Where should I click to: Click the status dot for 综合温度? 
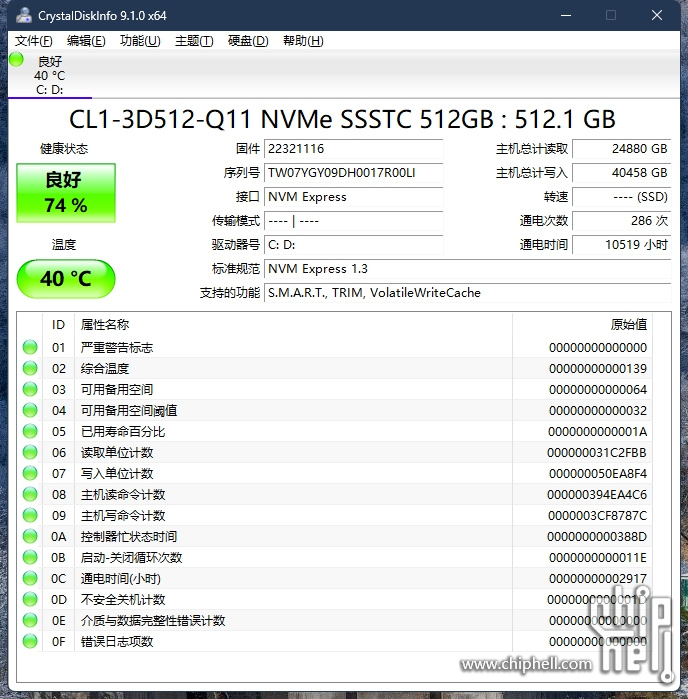point(30,368)
